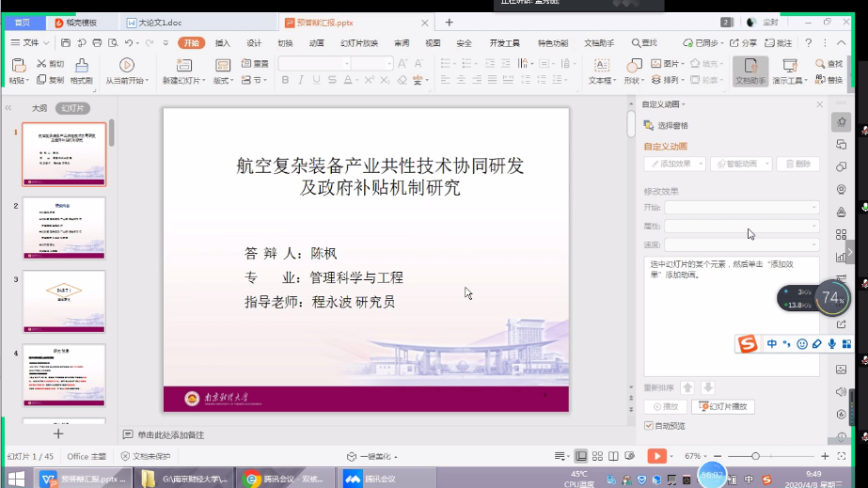Open the File (文件) menu dropdown
Viewport: 868px width, 488px height.
tap(30, 42)
